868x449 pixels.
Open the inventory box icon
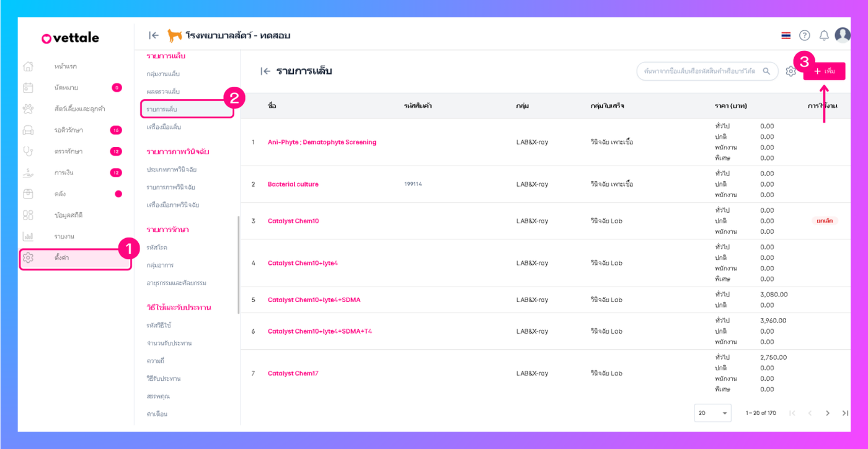[28, 194]
